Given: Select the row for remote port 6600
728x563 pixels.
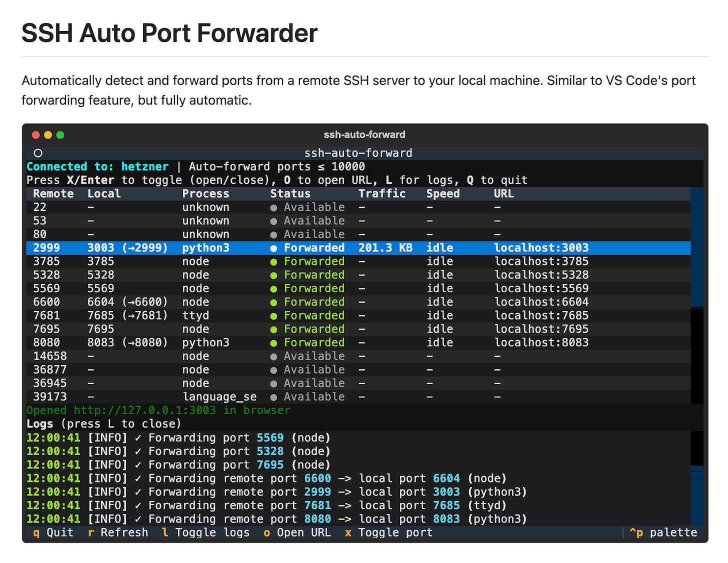Looking at the screenshot, I should (358, 302).
